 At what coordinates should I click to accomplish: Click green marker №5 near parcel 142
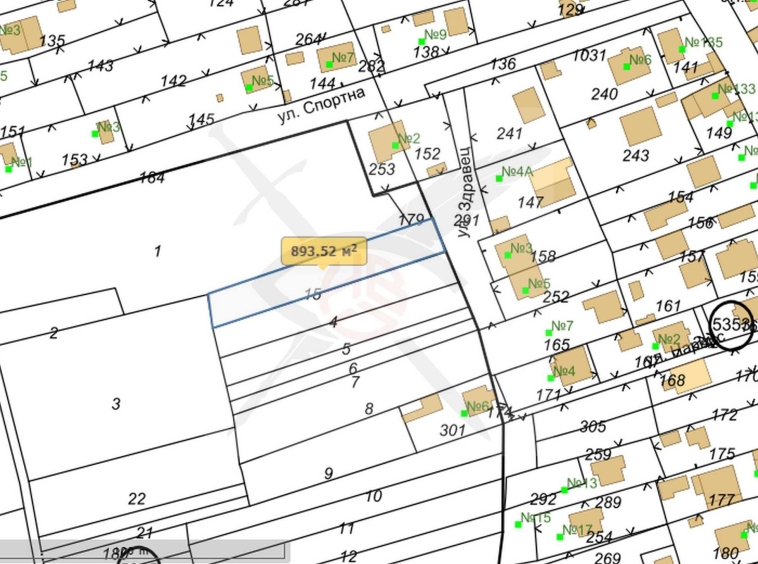249,87
